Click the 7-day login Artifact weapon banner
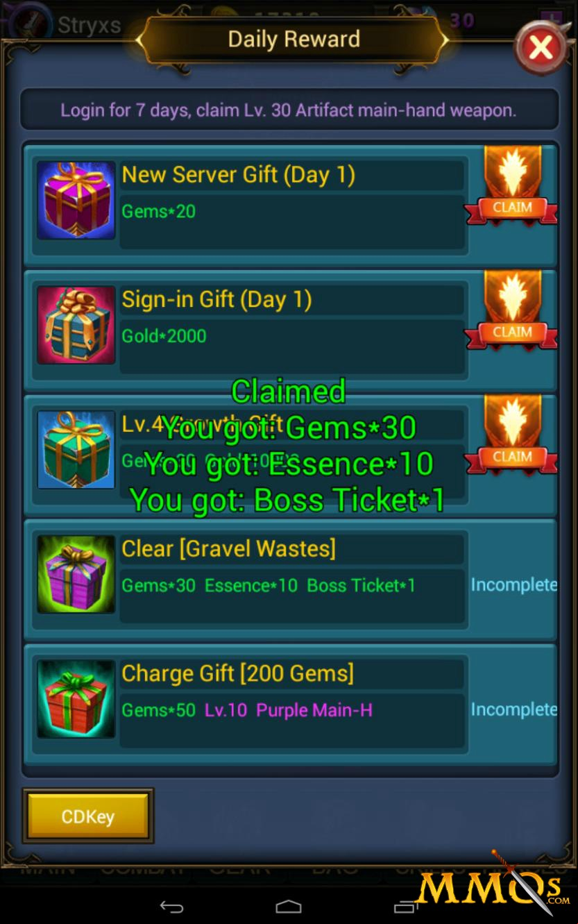This screenshot has width=578, height=924. (289, 110)
